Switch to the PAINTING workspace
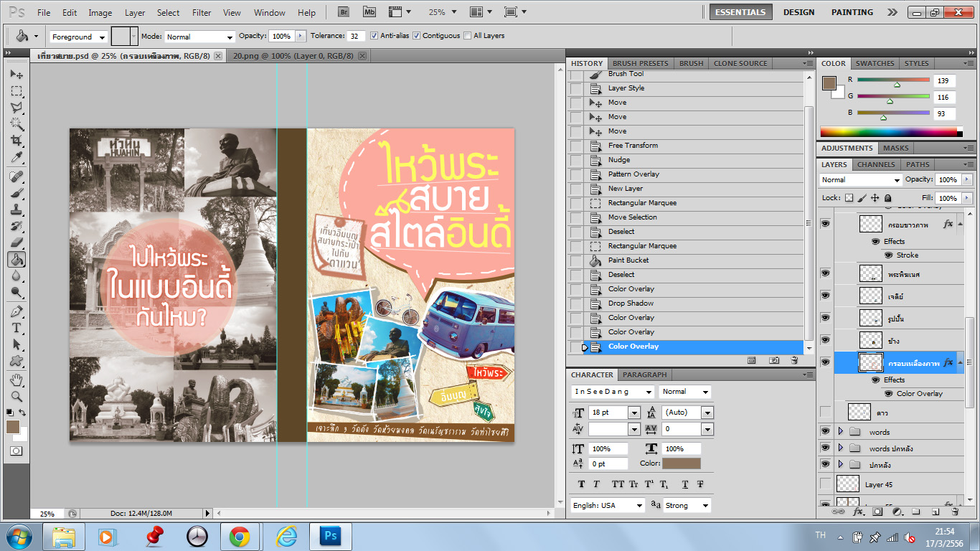This screenshot has width=980, height=551. click(852, 12)
